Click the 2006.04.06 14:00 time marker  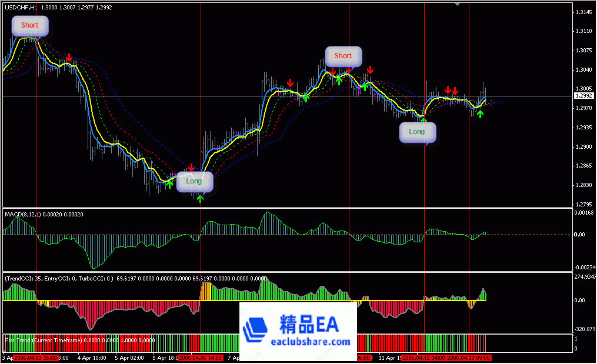pyautogui.click(x=199, y=358)
